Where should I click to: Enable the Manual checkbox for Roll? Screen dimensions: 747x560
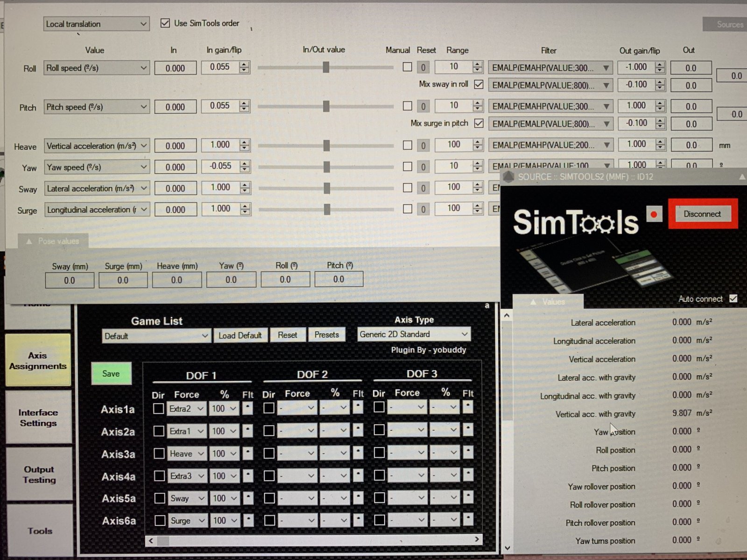[407, 67]
